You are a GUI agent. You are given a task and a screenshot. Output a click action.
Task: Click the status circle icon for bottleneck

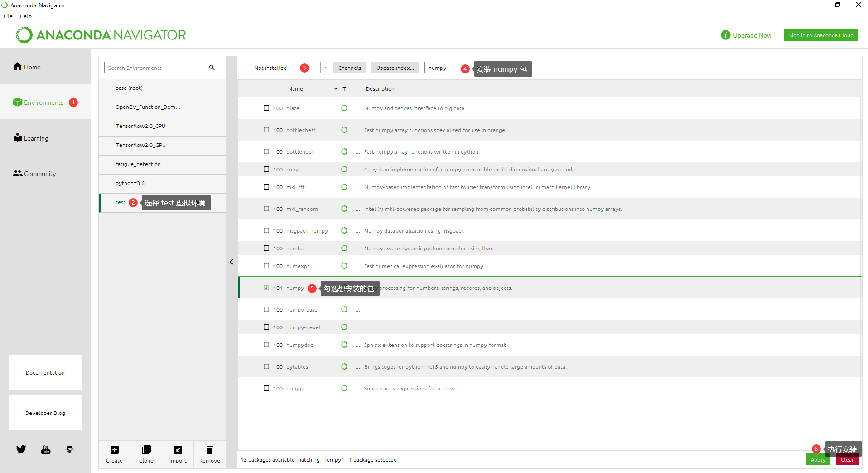pos(344,151)
